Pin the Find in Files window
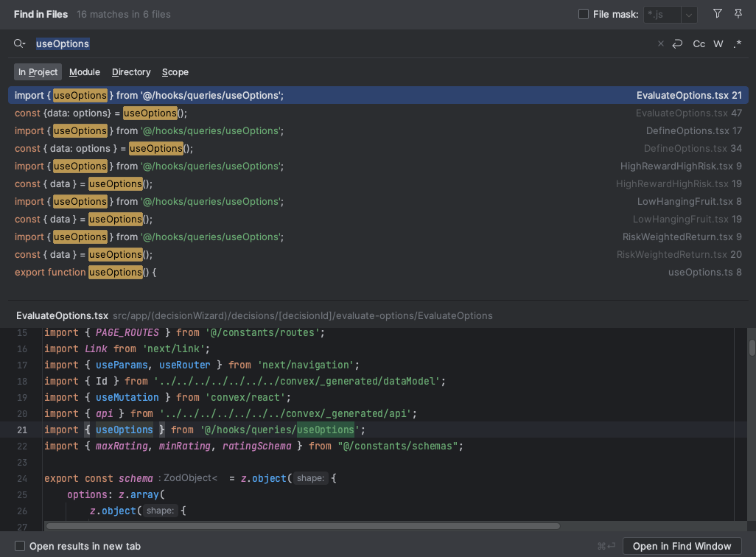 pyautogui.click(x=738, y=14)
